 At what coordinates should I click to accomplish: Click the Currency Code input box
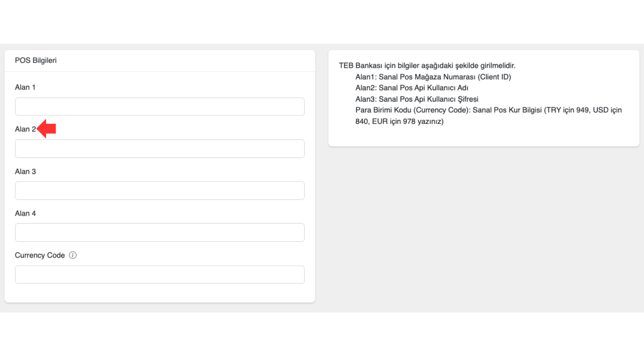click(160, 275)
